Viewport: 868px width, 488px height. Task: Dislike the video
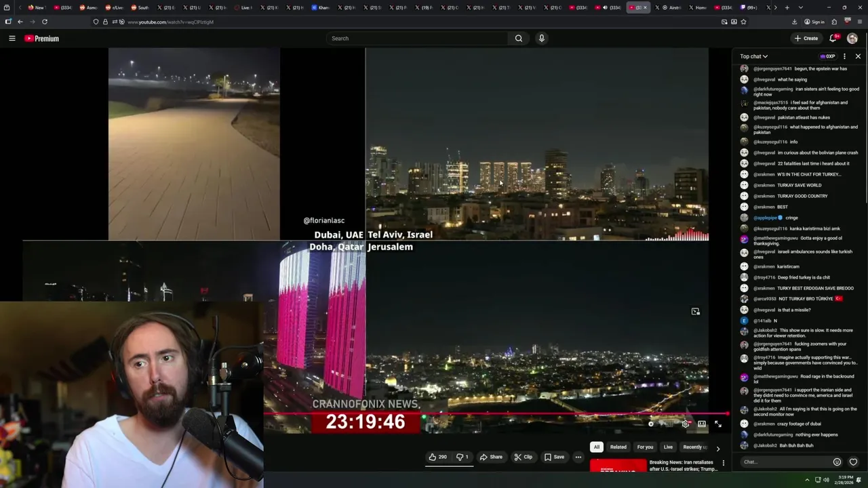462,457
